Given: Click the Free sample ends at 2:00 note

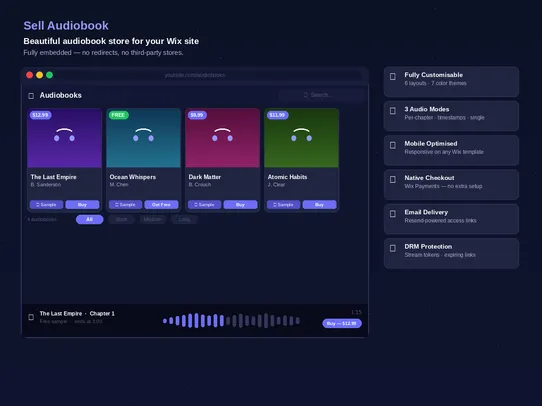Looking at the screenshot, I should (x=71, y=321).
